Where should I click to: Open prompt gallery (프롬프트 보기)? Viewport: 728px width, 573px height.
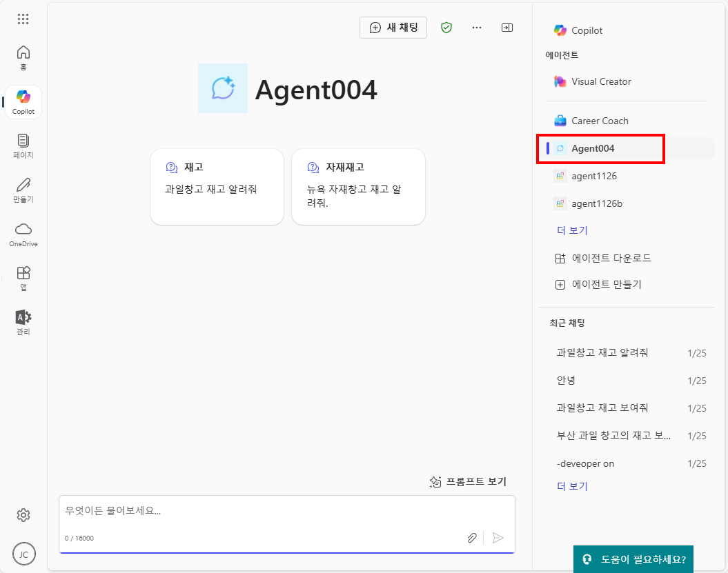(x=468, y=481)
